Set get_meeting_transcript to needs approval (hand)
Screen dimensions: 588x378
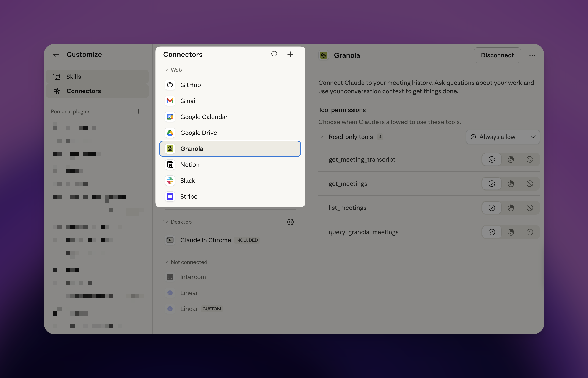[511, 159]
